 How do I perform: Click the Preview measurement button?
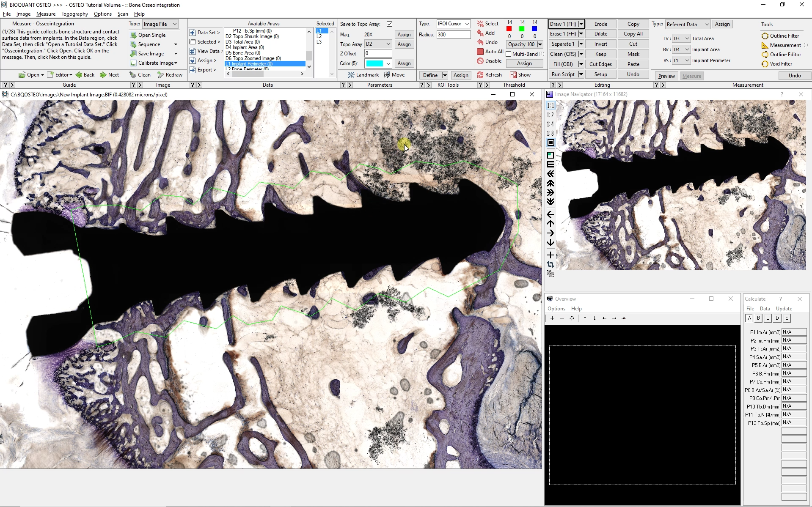click(x=666, y=76)
